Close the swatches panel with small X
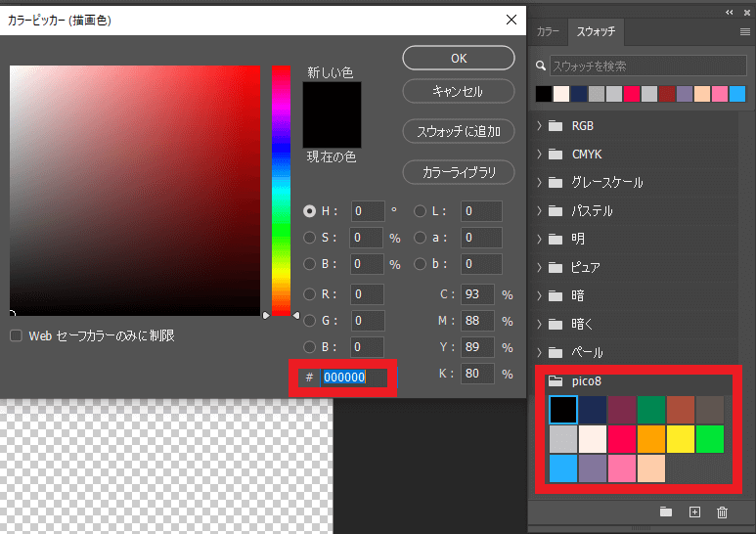 pyautogui.click(x=747, y=13)
